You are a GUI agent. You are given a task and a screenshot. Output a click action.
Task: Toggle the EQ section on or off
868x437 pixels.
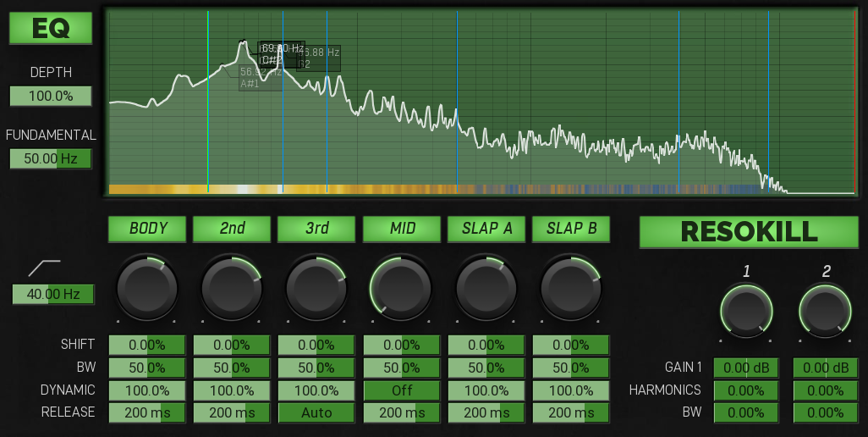click(x=51, y=29)
